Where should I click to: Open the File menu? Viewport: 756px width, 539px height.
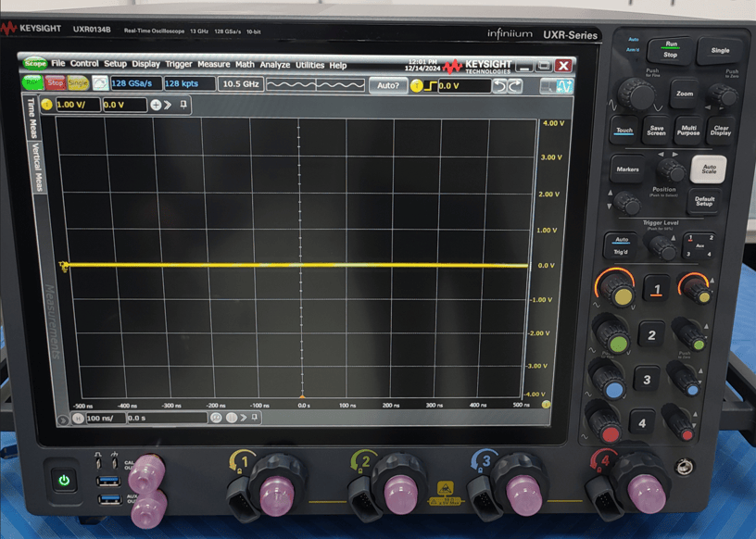57,63
